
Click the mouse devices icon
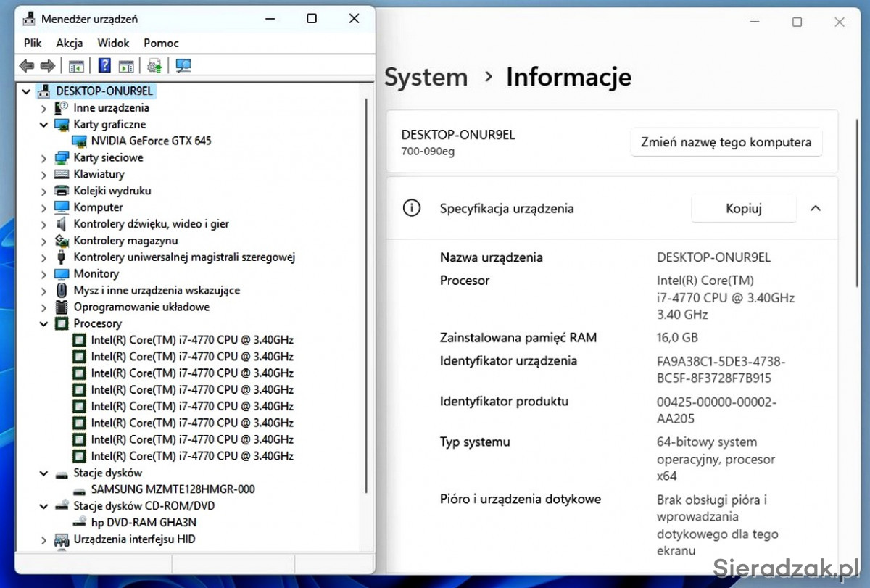[x=62, y=290]
